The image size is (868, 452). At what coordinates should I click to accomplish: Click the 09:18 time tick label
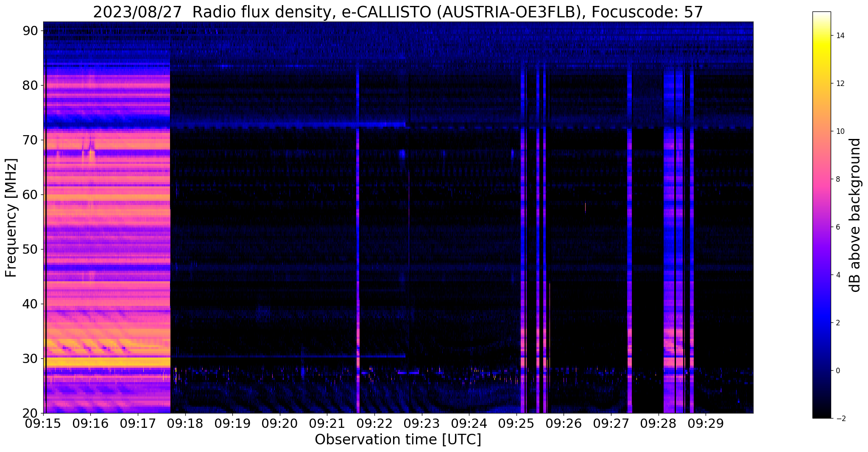[185, 424]
